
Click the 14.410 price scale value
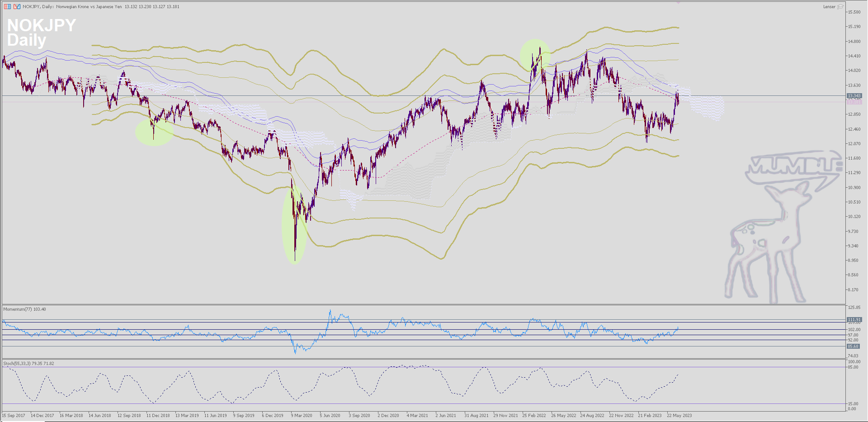pos(854,56)
